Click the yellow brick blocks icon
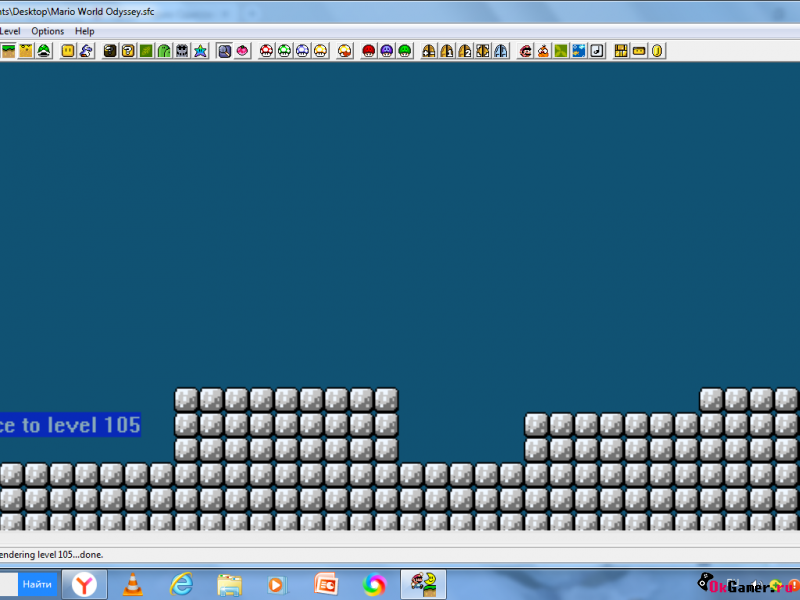This screenshot has width=800, height=600. tap(621, 51)
